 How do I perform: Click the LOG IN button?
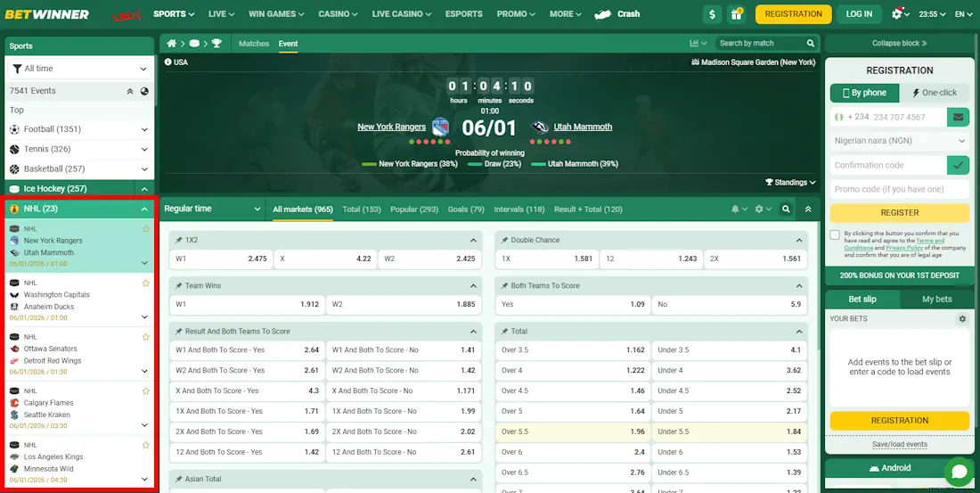(859, 13)
